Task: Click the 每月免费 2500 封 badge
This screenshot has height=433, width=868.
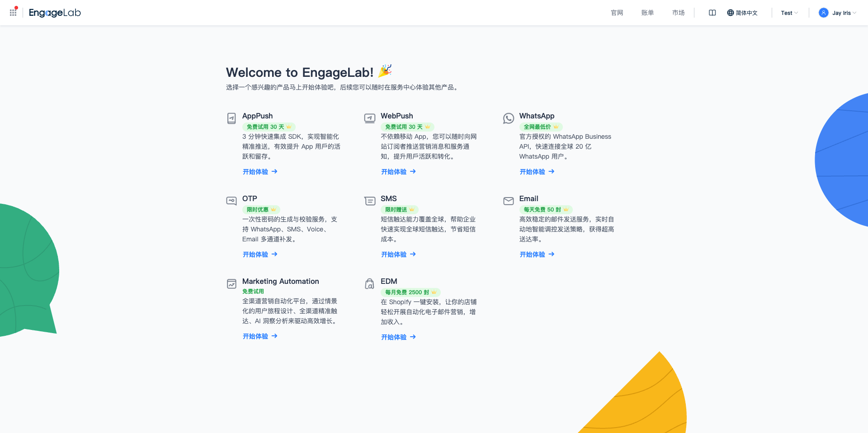Action: [410, 292]
